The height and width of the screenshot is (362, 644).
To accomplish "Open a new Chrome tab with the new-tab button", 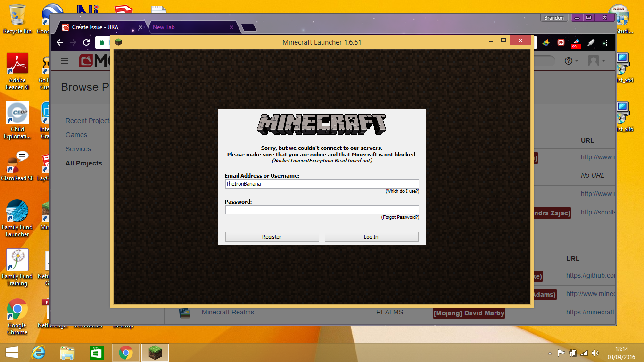I will [249, 28].
